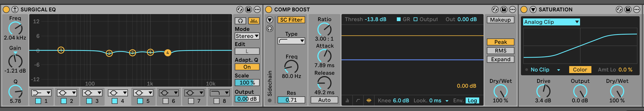Open Surgical EQ options menu icon
The image size is (644, 111).
[x=257, y=9]
